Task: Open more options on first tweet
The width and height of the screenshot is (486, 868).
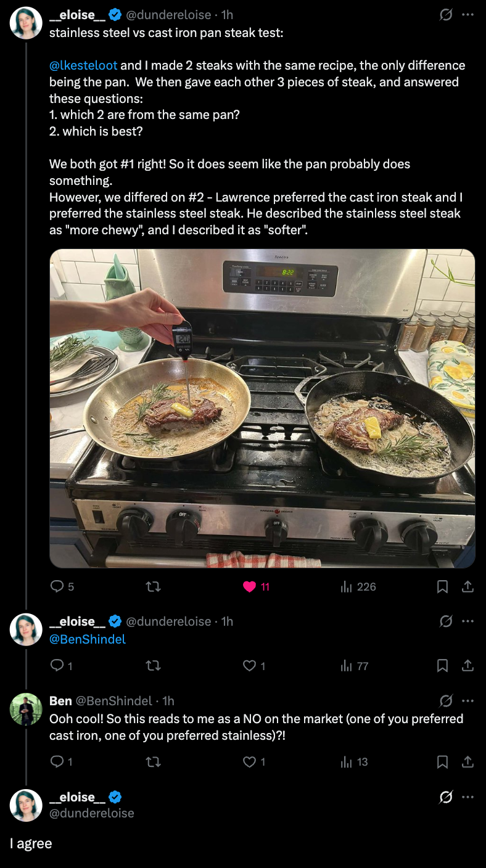Action: (467, 15)
